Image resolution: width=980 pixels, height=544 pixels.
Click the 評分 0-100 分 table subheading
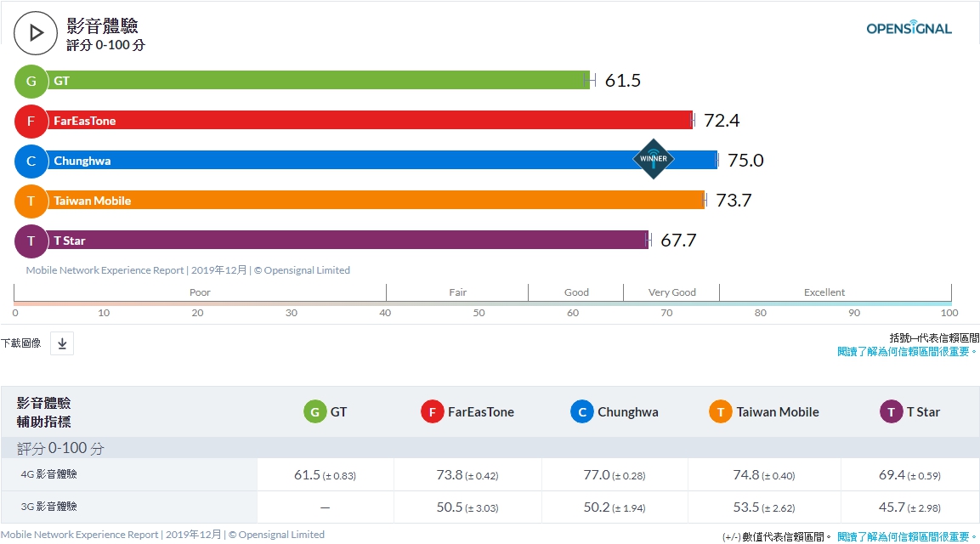pyautogui.click(x=60, y=448)
